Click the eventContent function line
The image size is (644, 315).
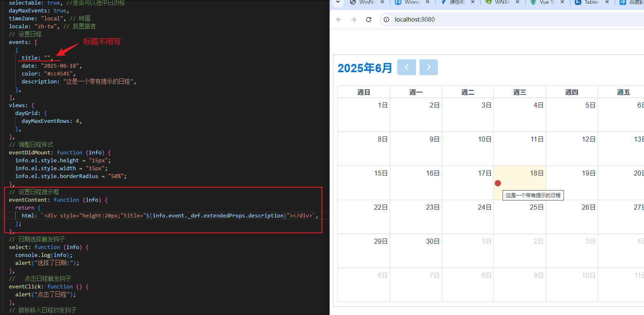(x=58, y=200)
